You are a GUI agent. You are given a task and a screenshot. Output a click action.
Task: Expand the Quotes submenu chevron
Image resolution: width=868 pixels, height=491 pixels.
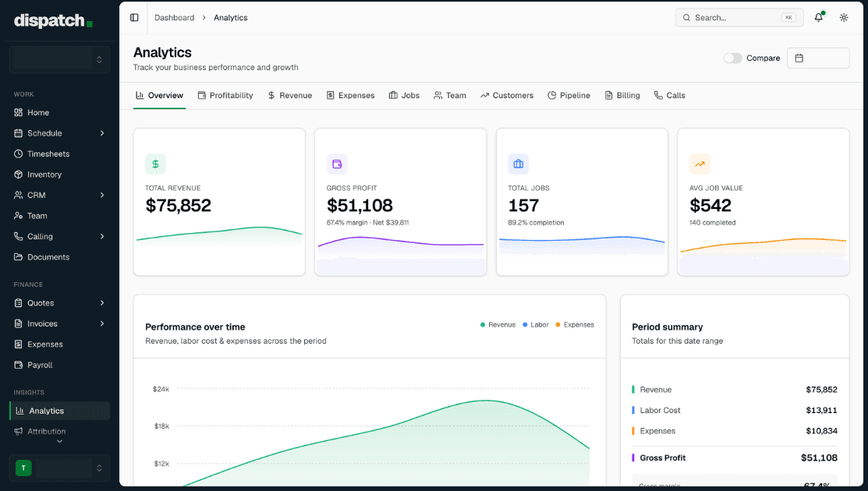pyautogui.click(x=102, y=303)
